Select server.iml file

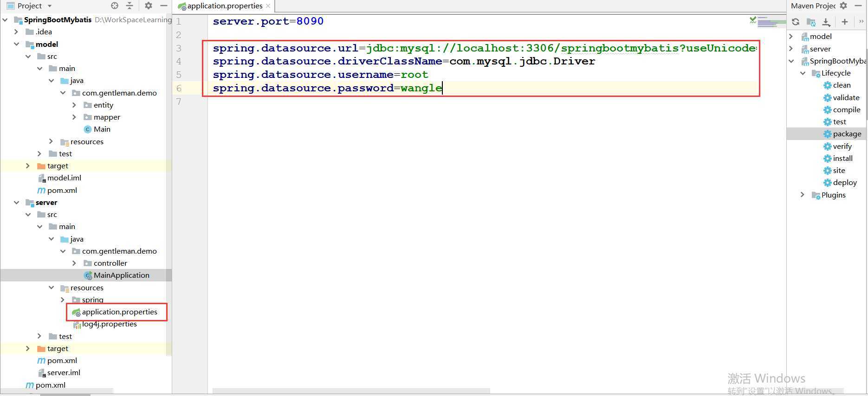(59, 372)
